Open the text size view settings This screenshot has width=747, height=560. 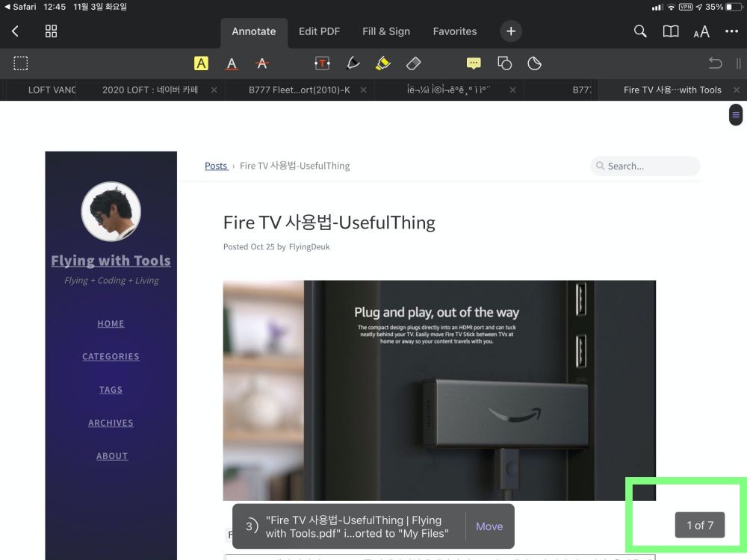[701, 31]
